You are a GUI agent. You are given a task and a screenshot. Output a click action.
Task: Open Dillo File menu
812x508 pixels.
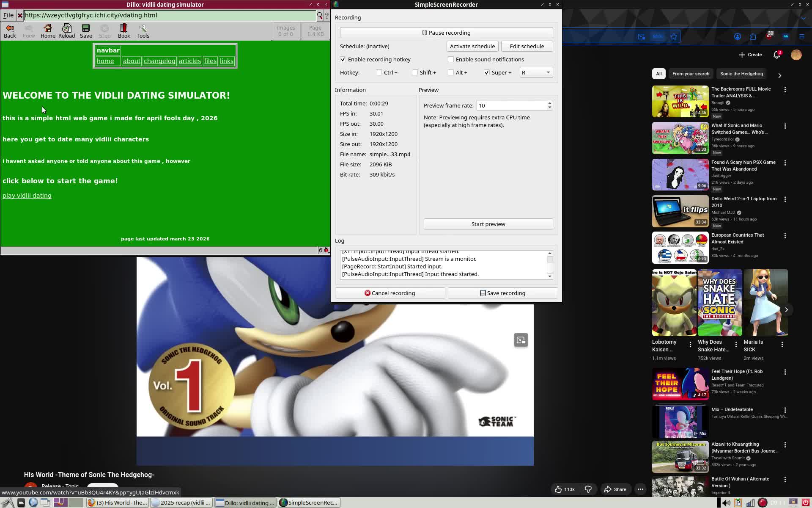8,15
